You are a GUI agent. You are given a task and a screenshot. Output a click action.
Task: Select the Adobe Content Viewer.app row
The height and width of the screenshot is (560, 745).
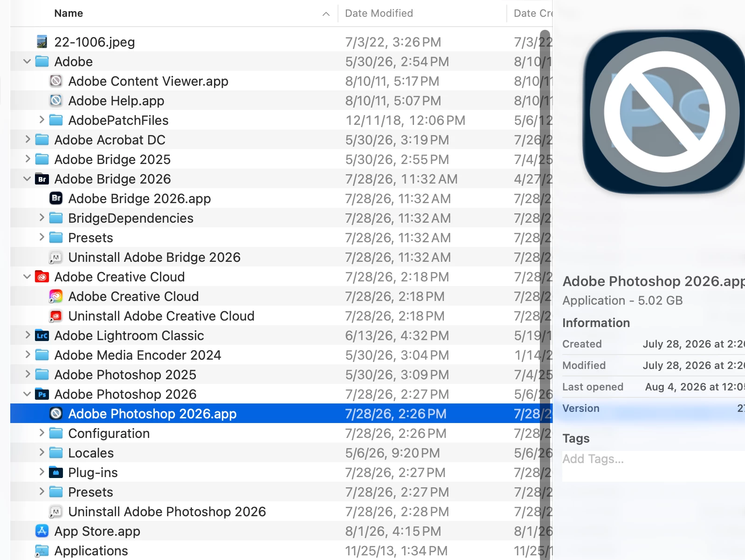coord(281,81)
